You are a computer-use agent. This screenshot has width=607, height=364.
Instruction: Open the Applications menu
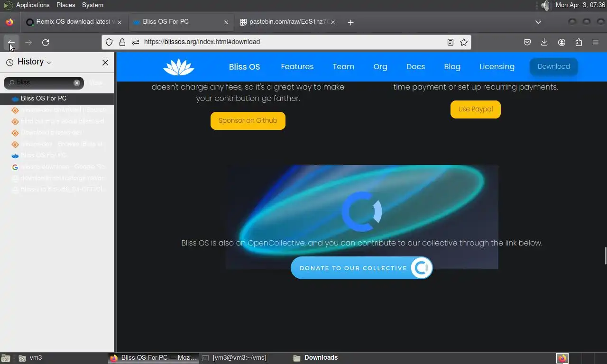(33, 5)
